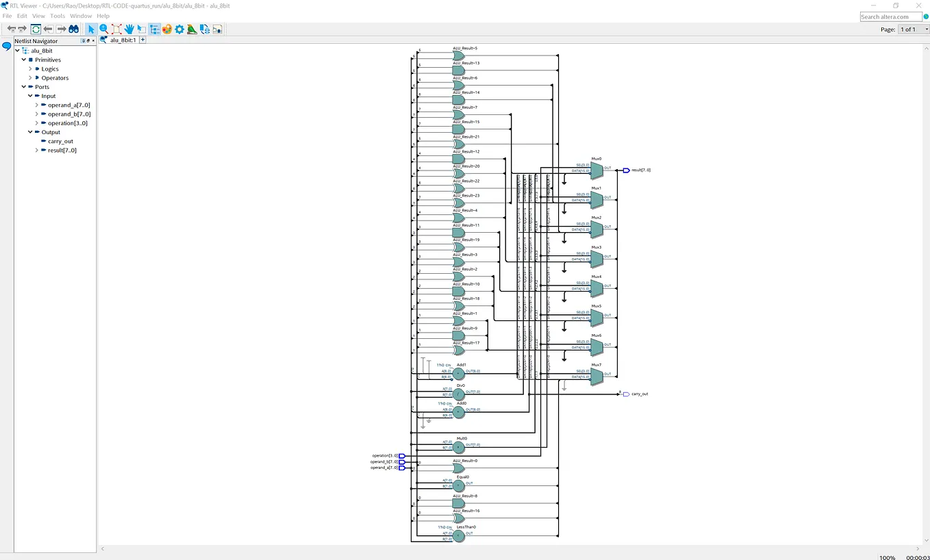
Task: Open the Bird's Eye View icon
Action: (192, 29)
